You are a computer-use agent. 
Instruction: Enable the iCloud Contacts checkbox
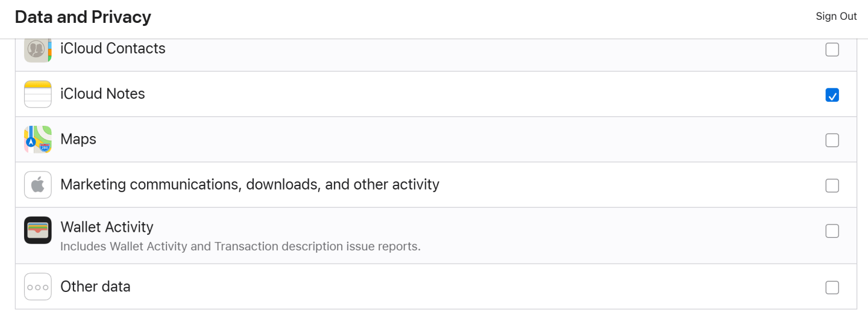point(832,49)
